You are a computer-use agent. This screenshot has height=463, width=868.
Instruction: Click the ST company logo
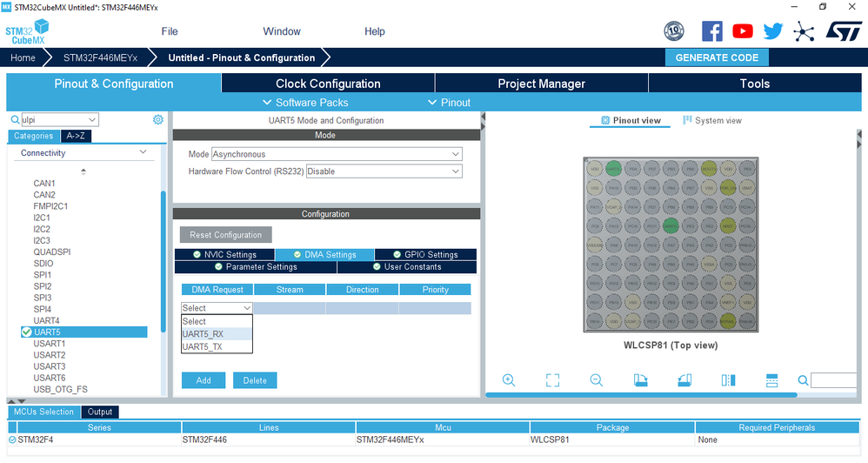point(844,31)
